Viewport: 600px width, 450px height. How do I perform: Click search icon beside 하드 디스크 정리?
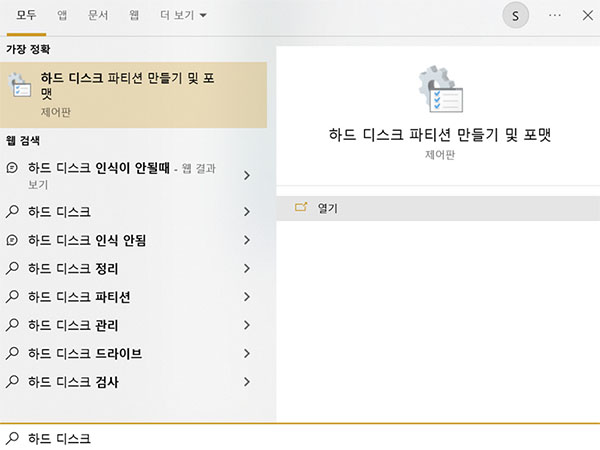[12, 268]
